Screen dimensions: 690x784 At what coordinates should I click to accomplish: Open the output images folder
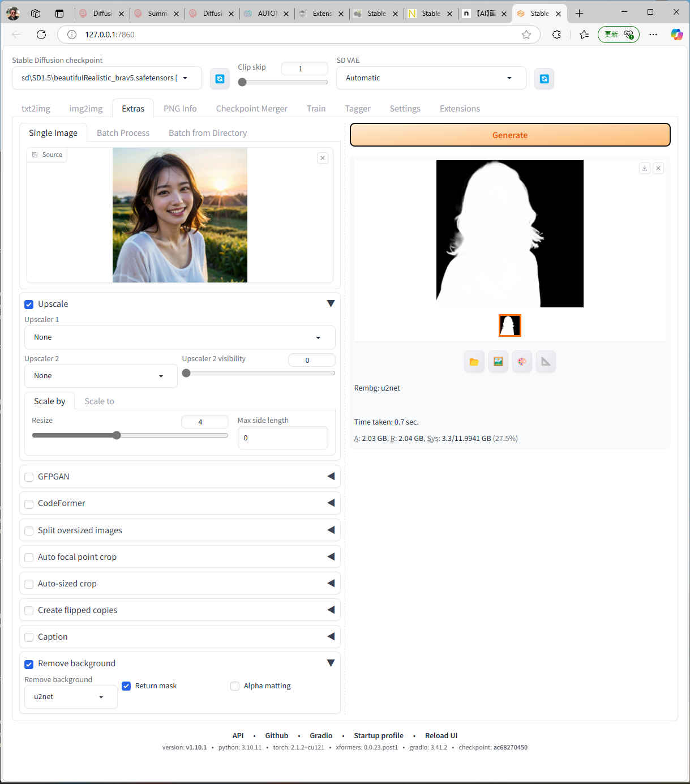tap(474, 362)
